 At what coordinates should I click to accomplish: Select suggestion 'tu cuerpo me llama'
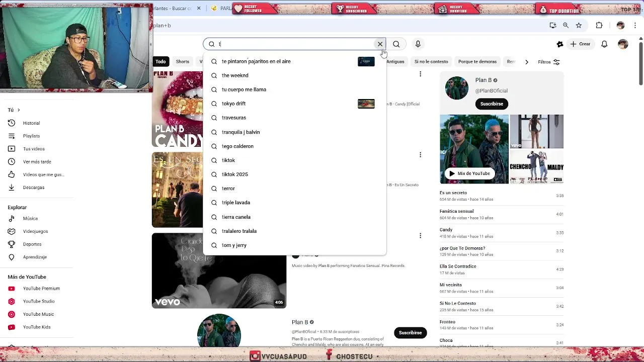(294, 89)
